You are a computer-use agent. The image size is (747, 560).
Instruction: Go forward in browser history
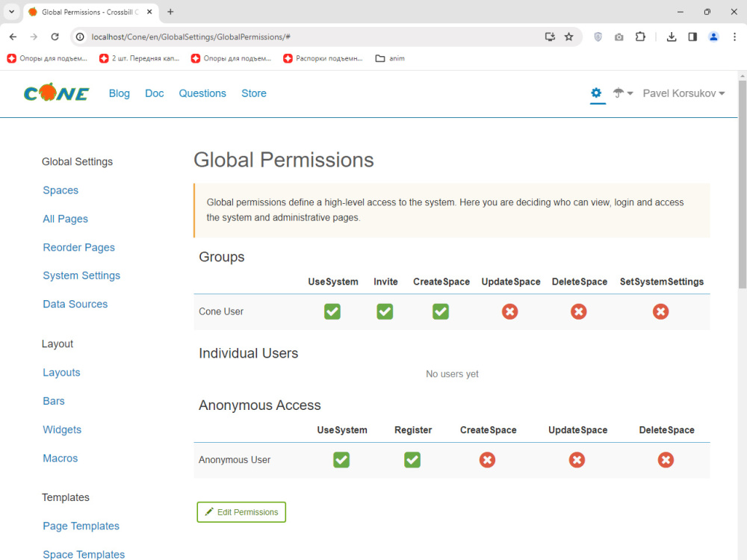(x=34, y=37)
